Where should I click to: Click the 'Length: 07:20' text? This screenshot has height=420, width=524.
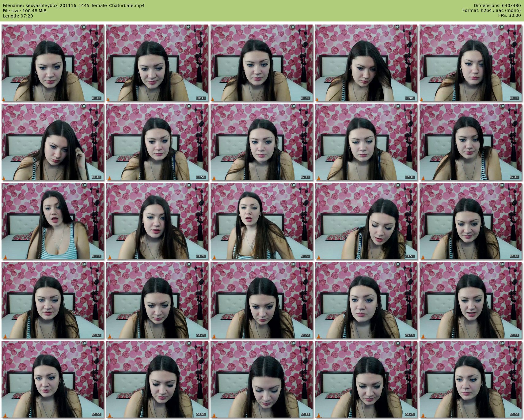click(x=18, y=16)
